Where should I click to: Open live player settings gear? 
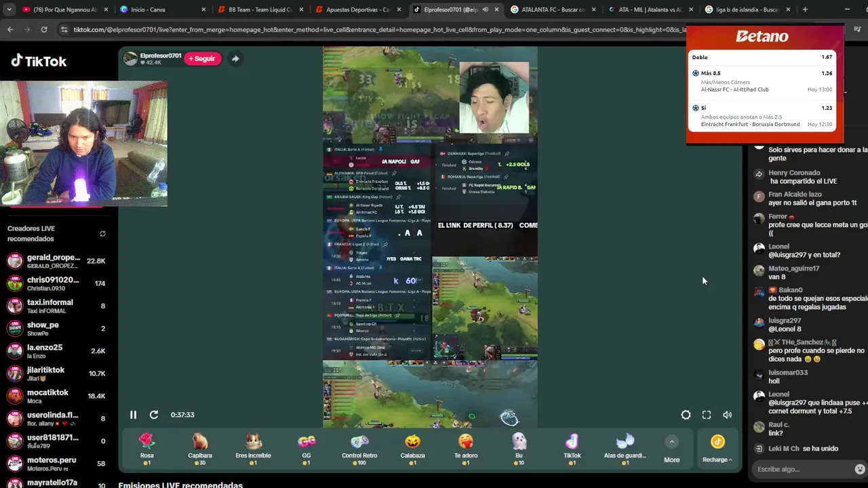(686, 415)
